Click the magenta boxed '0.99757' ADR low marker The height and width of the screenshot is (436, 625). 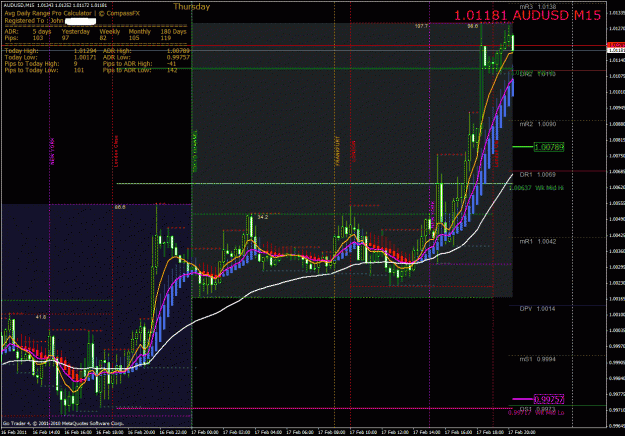pos(549,399)
